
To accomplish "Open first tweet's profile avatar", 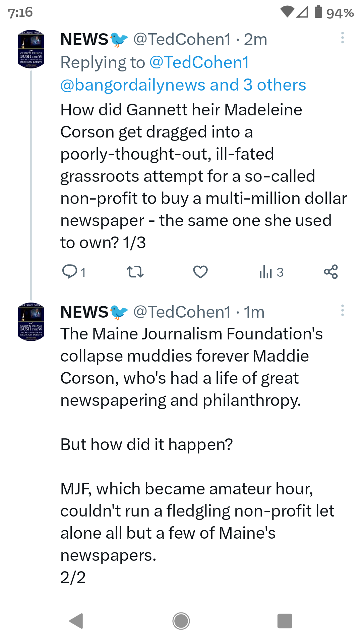I will coord(31,49).
